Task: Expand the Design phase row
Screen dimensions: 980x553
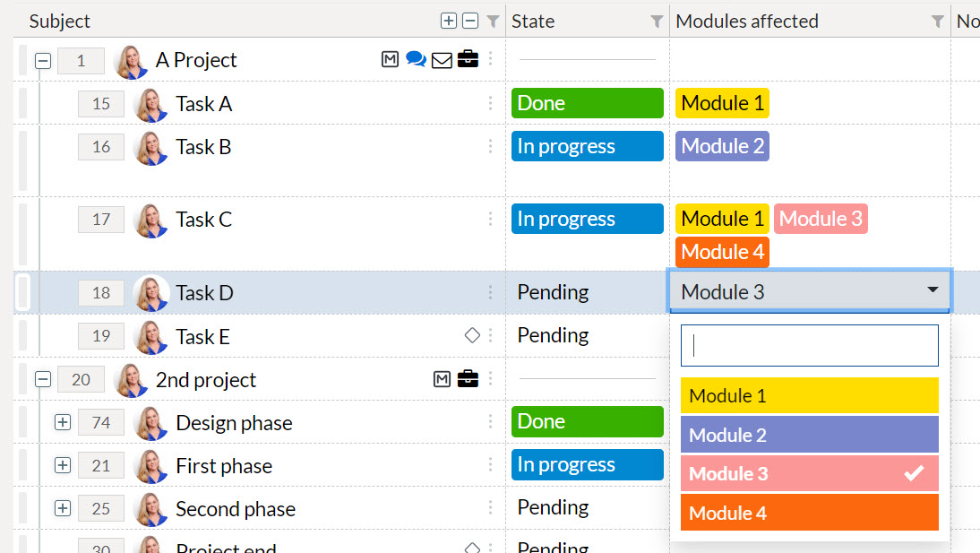Action: click(x=63, y=422)
